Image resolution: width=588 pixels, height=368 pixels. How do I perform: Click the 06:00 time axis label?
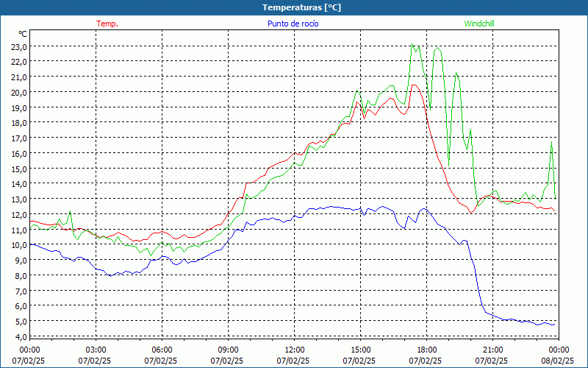(162, 350)
